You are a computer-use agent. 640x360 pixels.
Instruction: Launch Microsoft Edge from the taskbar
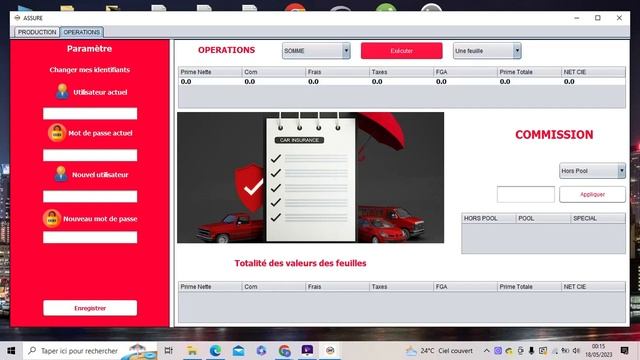click(215, 351)
